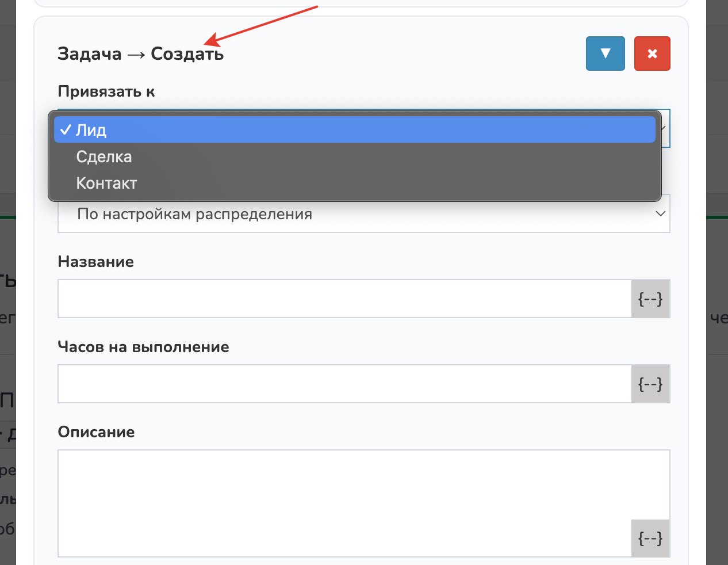The width and height of the screenshot is (728, 565).
Task: Choose Сделка from the list
Action: click(x=104, y=156)
